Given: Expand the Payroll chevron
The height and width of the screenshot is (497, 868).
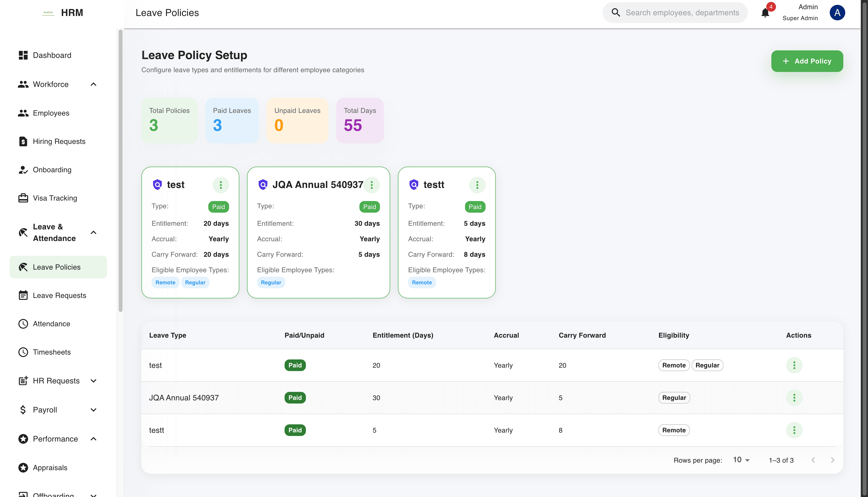Looking at the screenshot, I should click(x=93, y=410).
